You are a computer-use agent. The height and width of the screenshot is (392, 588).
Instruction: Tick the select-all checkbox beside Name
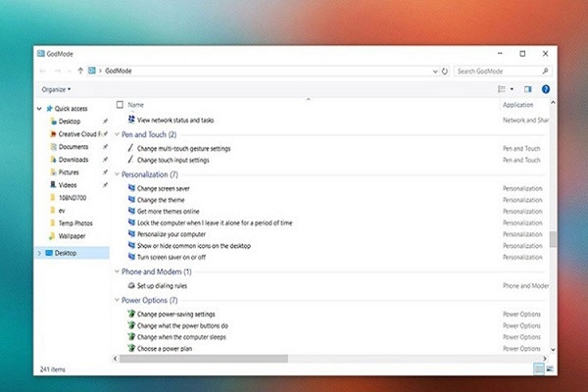(120, 104)
